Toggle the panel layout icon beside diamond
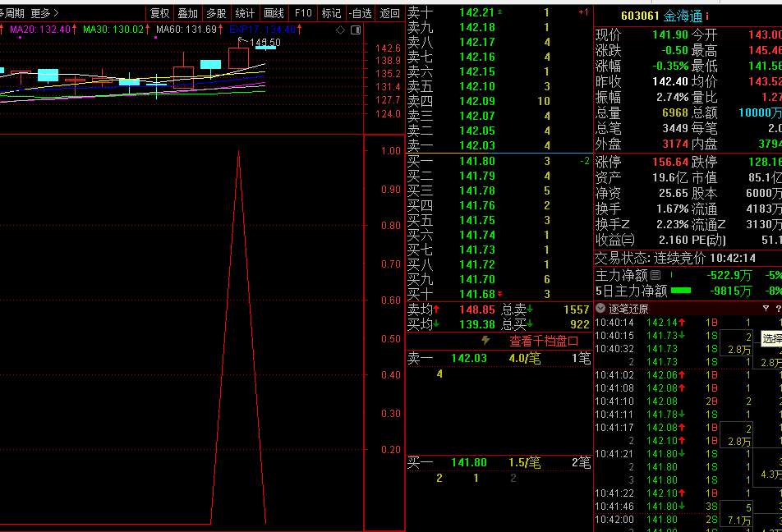Image resolution: width=782 pixels, height=532 pixels. pos(356,30)
